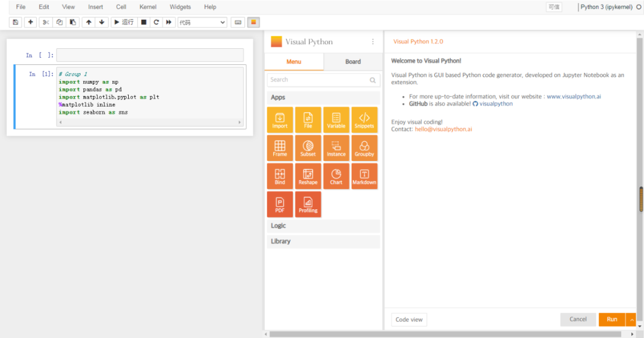This screenshot has height=338, width=644.
Task: Open the visualpython GitHub link
Action: [x=493, y=104]
